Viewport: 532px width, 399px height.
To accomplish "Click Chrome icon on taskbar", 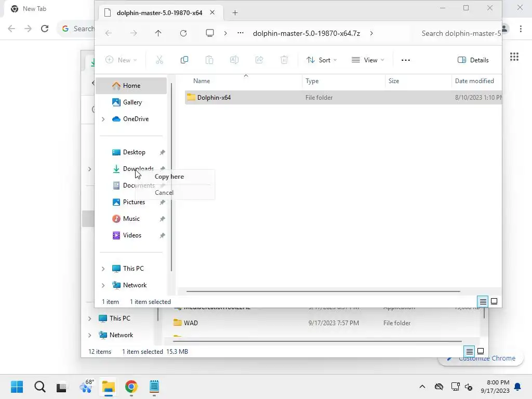I will 131,387.
